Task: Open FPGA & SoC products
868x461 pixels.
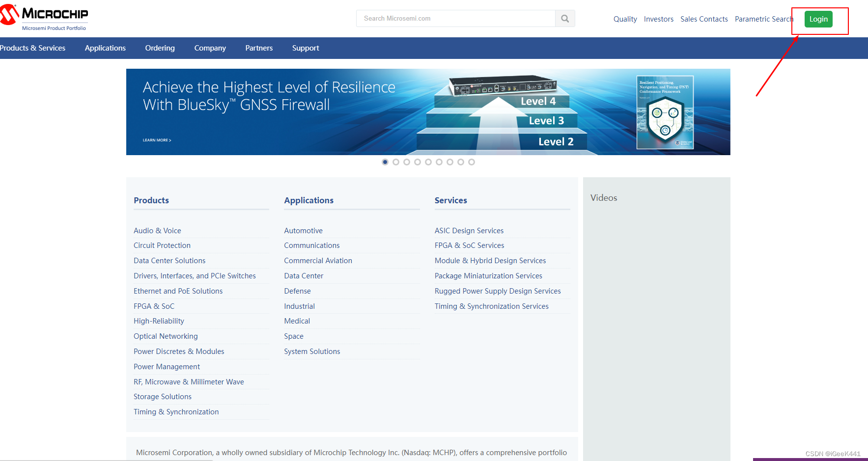Action: click(154, 306)
